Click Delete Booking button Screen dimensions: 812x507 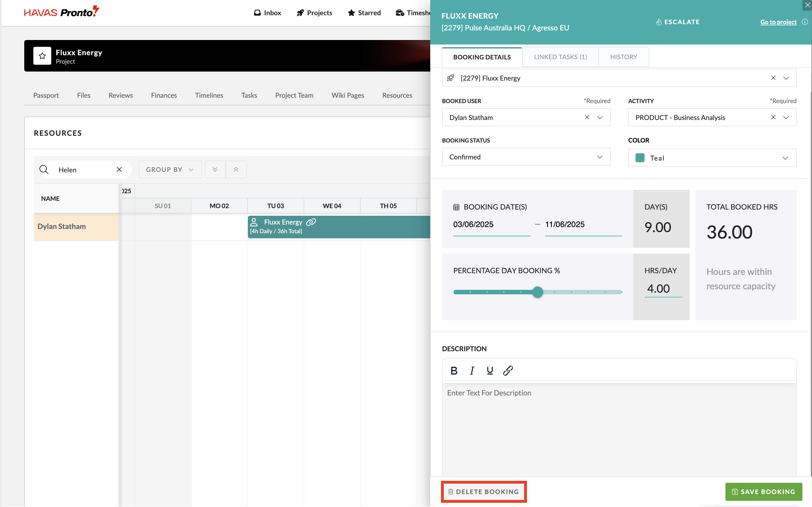click(484, 492)
